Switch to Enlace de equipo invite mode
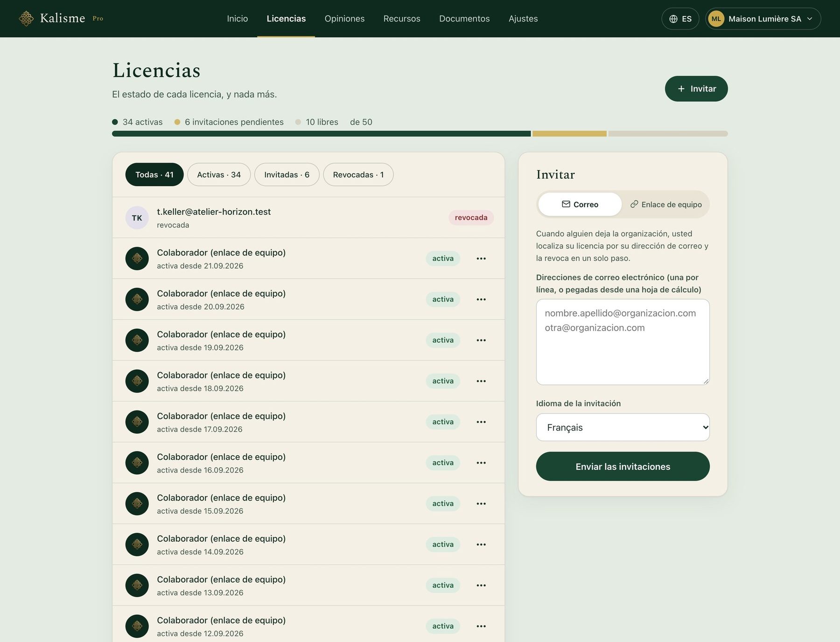 [x=666, y=205]
